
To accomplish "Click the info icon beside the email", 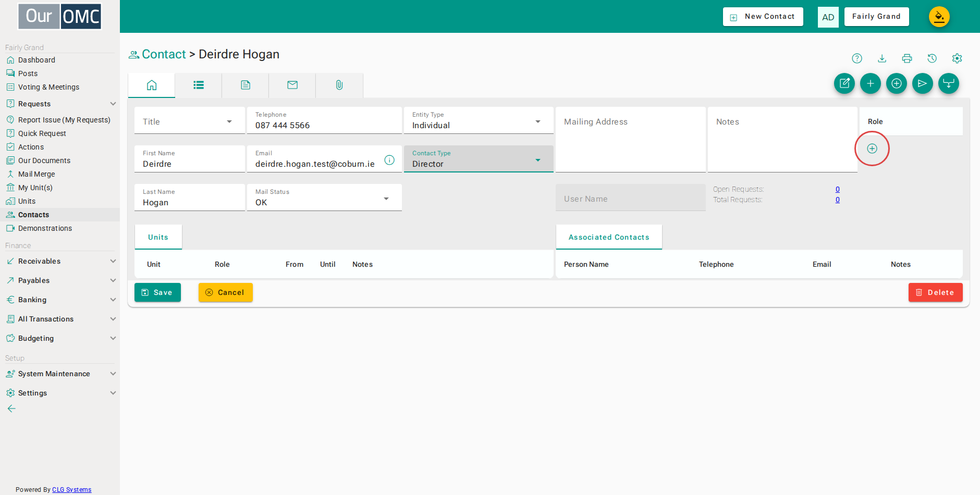I will [389, 160].
